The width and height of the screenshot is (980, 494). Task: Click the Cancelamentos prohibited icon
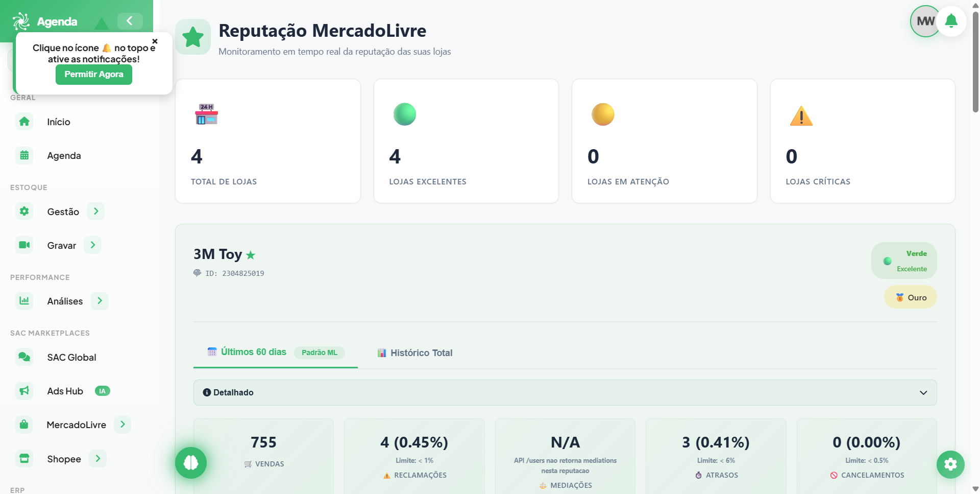[834, 476]
